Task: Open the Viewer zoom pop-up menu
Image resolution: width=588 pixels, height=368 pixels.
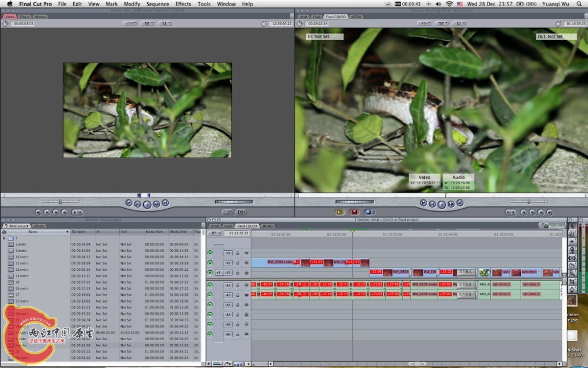Action: pyautogui.click(x=130, y=23)
